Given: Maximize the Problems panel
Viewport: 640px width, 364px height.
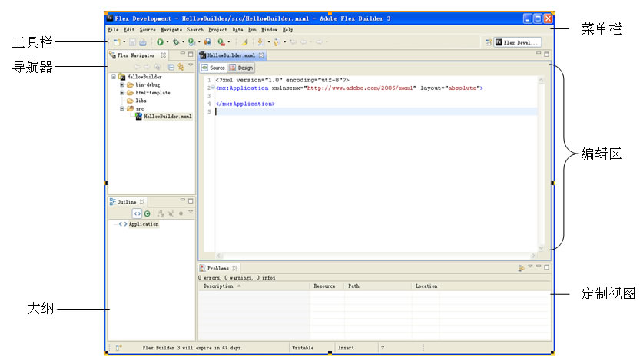Looking at the screenshot, I should pos(546,267).
